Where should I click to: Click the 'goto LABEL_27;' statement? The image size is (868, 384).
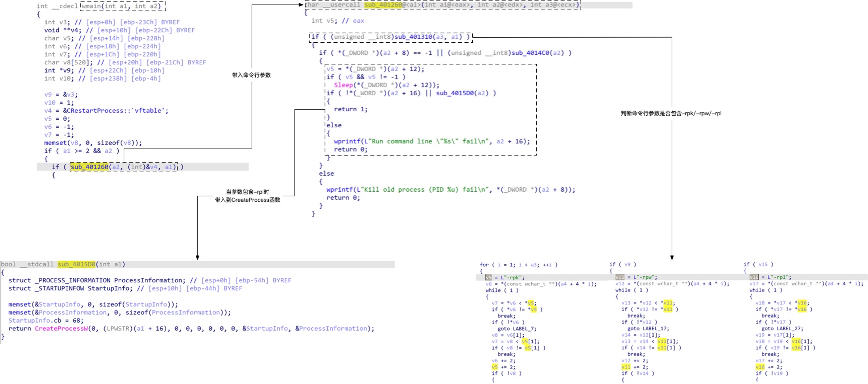click(x=782, y=328)
